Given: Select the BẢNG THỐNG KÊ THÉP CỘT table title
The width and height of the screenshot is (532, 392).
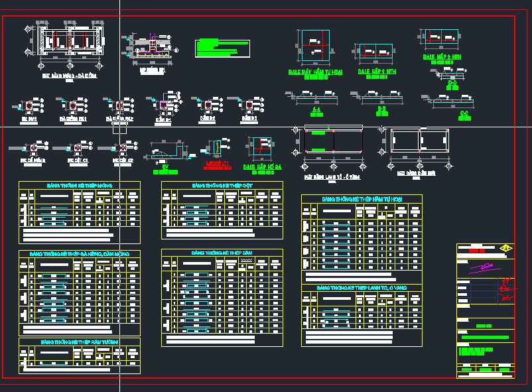Looking at the screenshot, I should click(222, 186).
